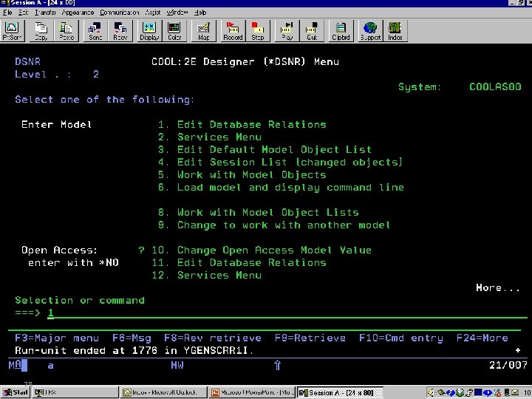Open the Communication menu
The image size is (532, 399).
[x=120, y=13]
